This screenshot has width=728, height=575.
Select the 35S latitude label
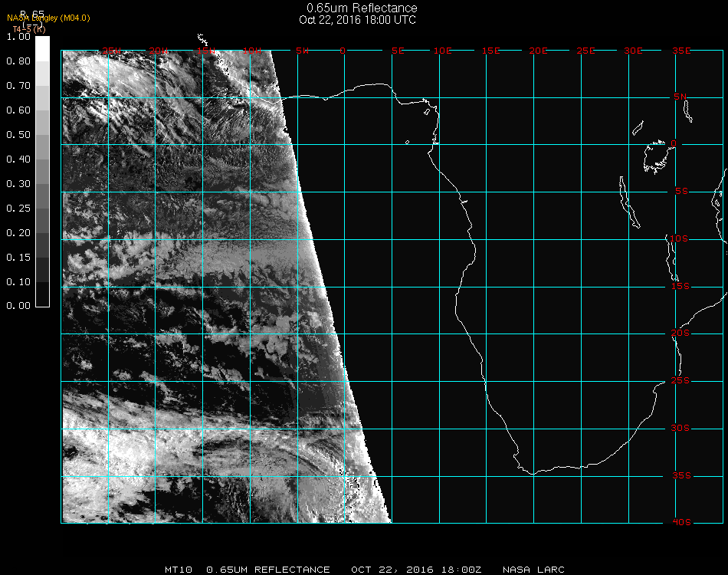click(x=681, y=475)
